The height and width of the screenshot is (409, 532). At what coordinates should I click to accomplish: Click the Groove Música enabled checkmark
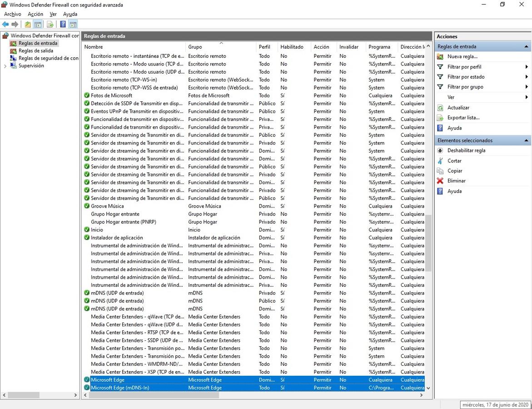pos(87,206)
